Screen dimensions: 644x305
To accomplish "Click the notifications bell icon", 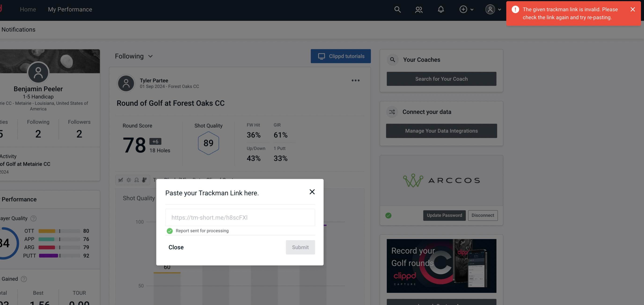I will pyautogui.click(x=441, y=9).
